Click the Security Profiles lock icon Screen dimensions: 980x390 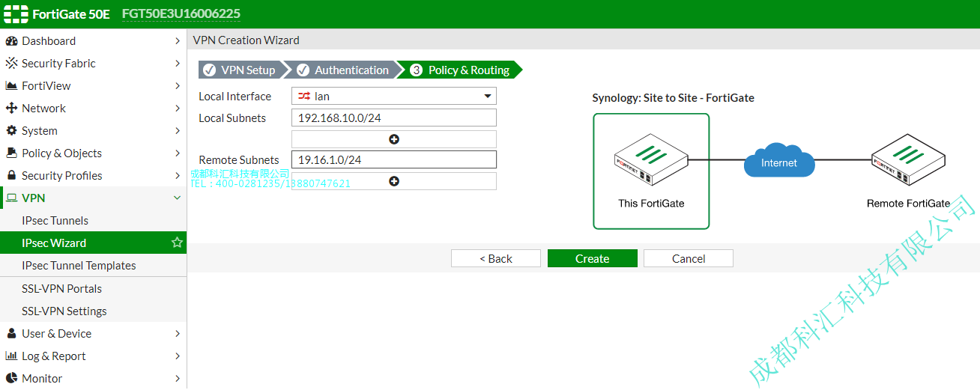11,176
